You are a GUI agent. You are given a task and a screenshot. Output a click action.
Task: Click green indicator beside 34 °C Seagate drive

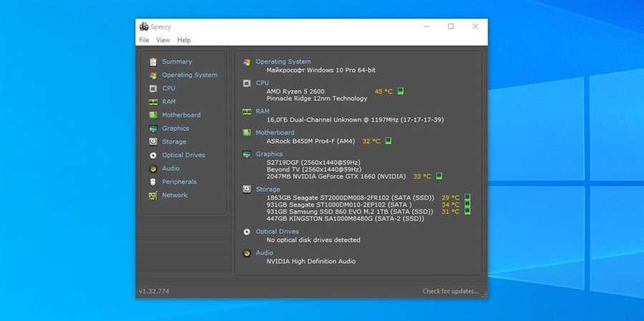pos(467,204)
